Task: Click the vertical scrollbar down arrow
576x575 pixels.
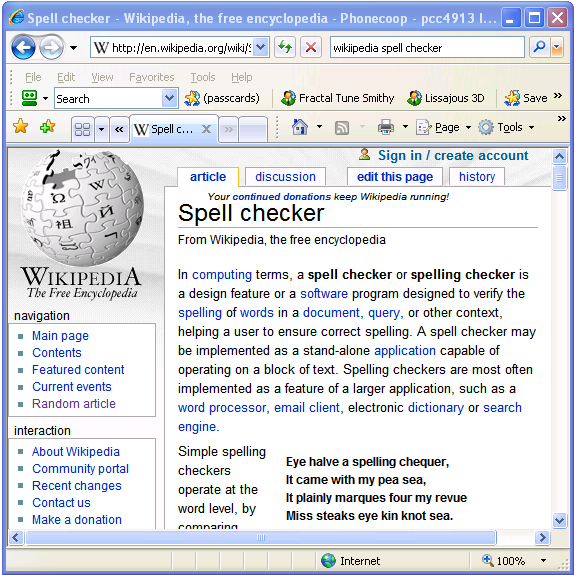Action: 559,521
